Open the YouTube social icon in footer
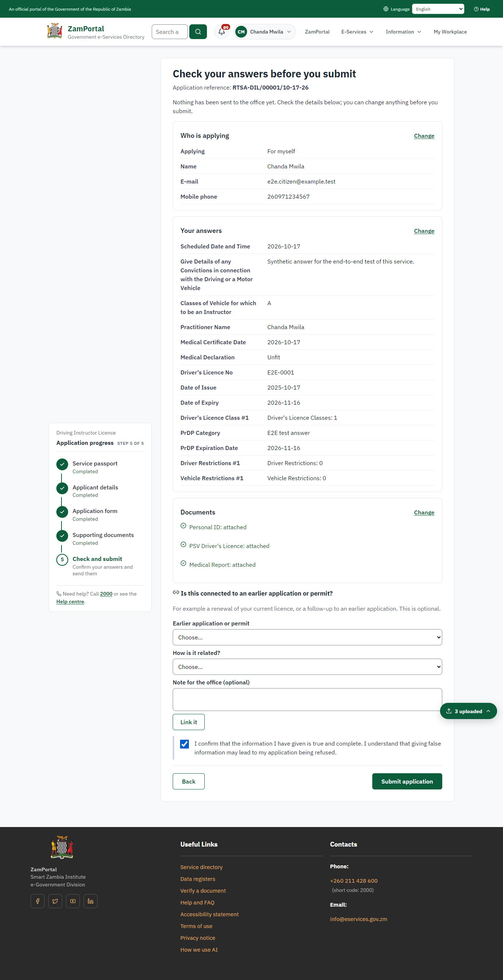This screenshot has height=980, width=503. click(73, 901)
